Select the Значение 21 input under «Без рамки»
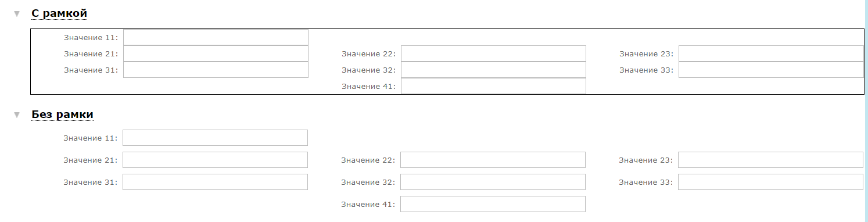 [x=215, y=160]
